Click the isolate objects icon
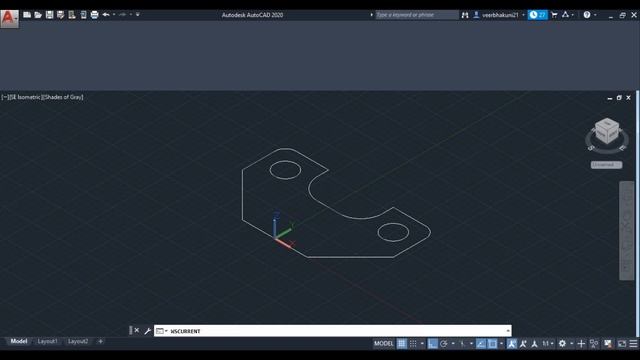 pyautogui.click(x=594, y=344)
